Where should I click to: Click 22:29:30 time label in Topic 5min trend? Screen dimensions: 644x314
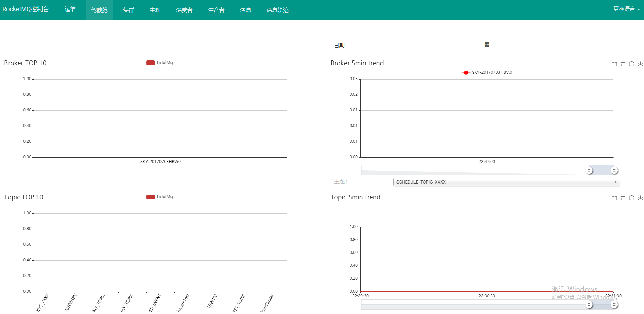(360, 296)
